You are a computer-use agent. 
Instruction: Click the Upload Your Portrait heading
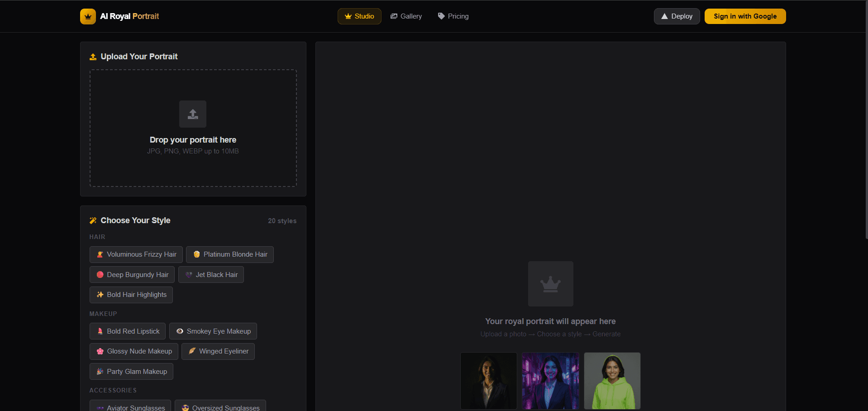coord(139,57)
